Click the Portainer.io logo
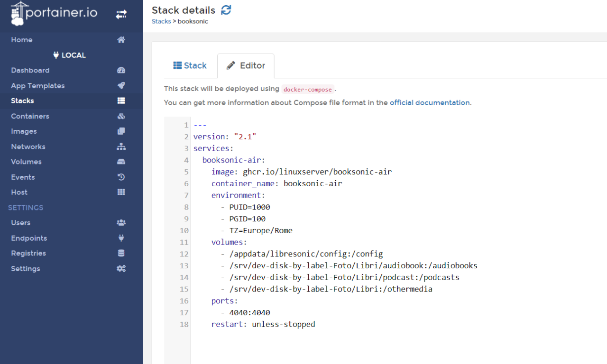Image resolution: width=607 pixels, height=364 pixels. [x=54, y=13]
